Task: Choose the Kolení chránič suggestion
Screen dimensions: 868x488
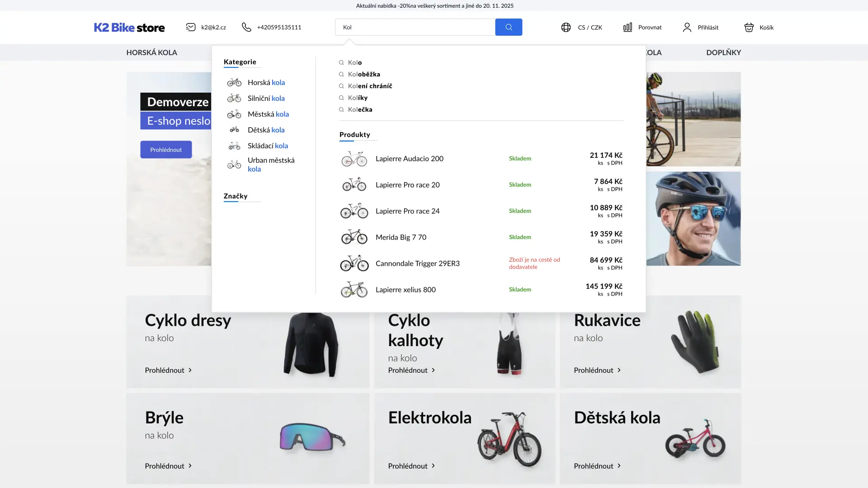Action: point(369,86)
